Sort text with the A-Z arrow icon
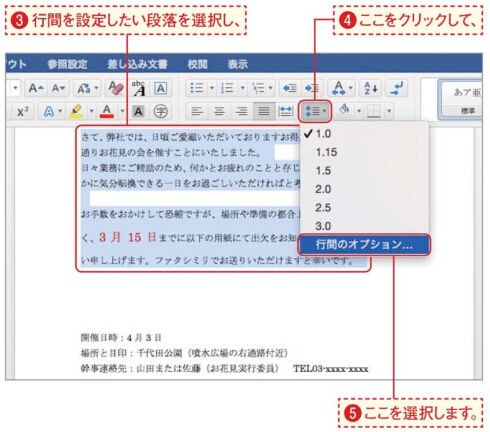 (370, 88)
